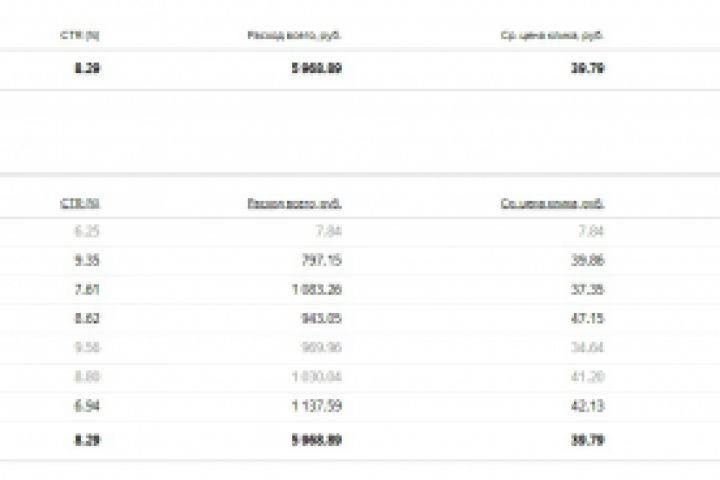Click the CTR value 6.94 cell
Screen dimensions: 720x480
[x=87, y=406]
